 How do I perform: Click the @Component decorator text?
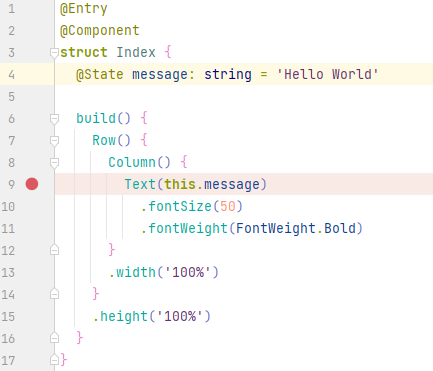[x=100, y=31]
